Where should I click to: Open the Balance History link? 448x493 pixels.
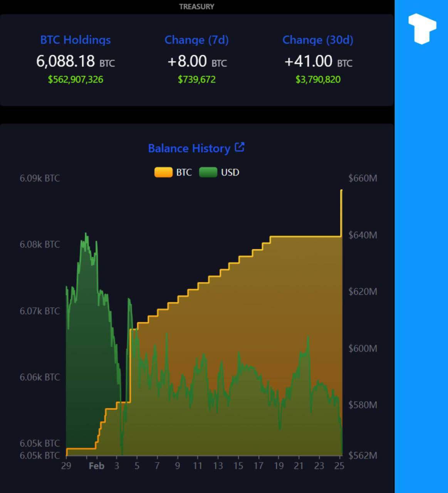(x=189, y=148)
